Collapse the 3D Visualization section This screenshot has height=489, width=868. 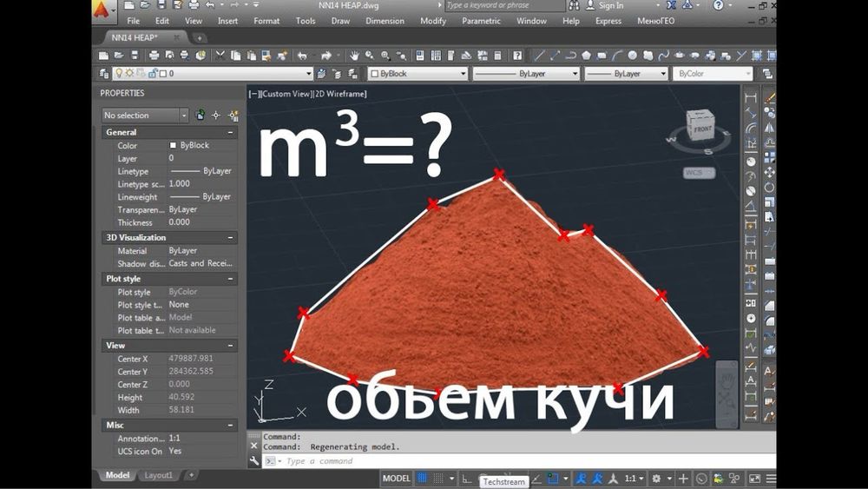point(230,238)
